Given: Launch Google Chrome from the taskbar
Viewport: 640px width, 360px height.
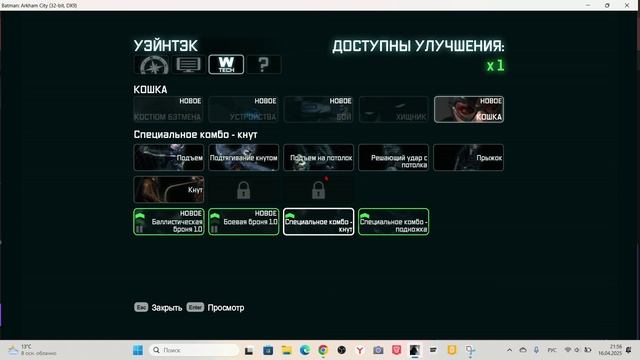Looking at the screenshot, I should point(323,350).
